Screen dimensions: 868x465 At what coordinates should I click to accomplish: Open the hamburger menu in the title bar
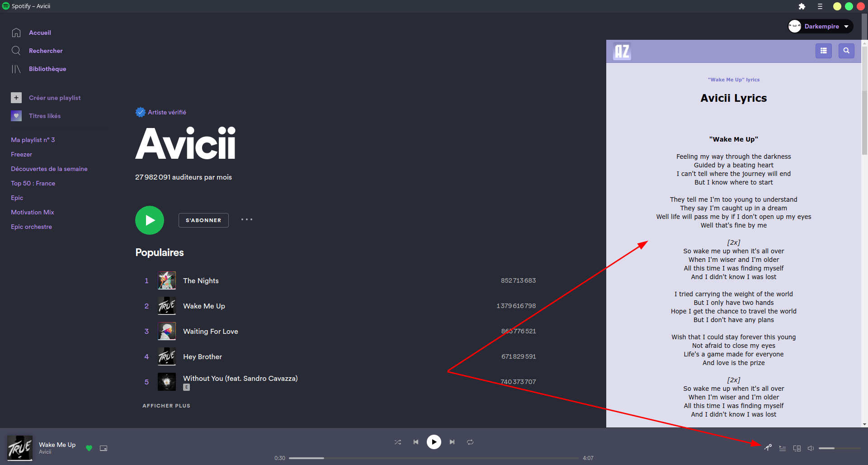coord(820,6)
